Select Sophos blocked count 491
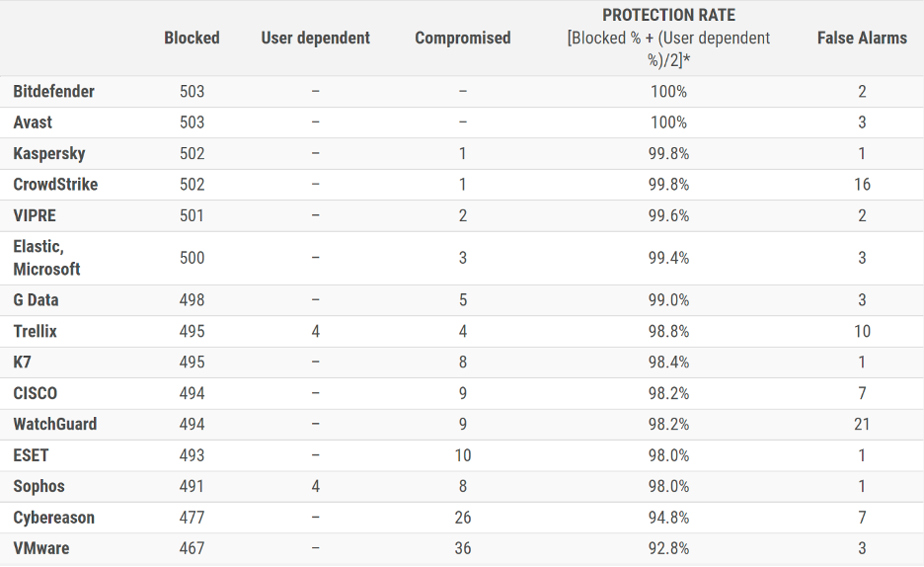The width and height of the screenshot is (924, 567). (x=192, y=486)
